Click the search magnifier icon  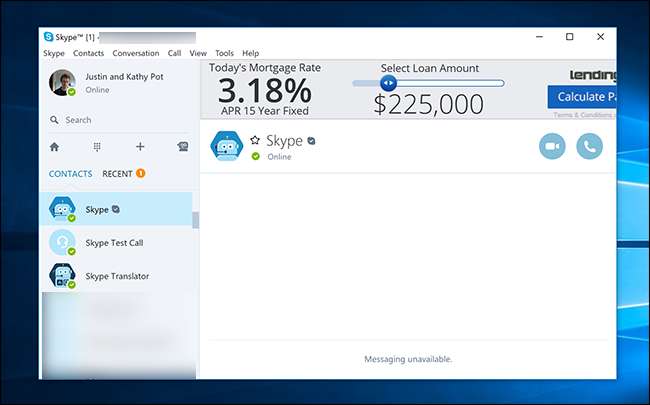click(x=54, y=120)
